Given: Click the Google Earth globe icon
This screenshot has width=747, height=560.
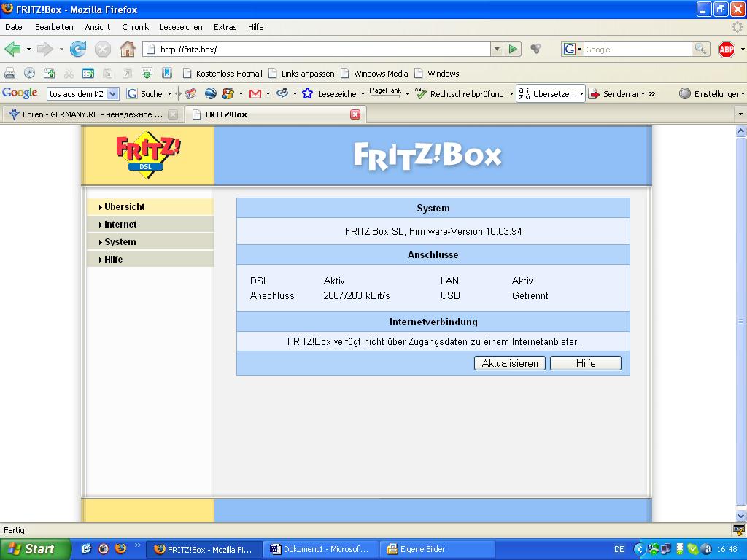Looking at the screenshot, I should click(x=211, y=94).
